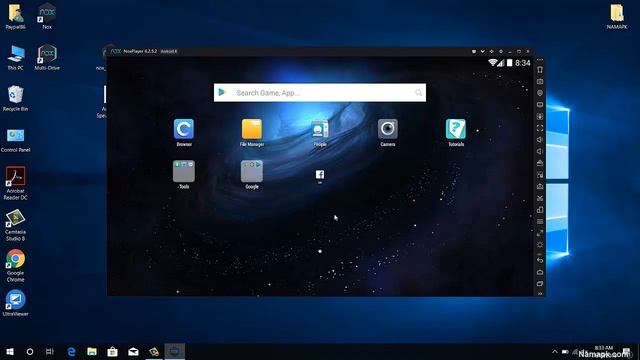640x360 pixels.
Task: Select the Recycle Bin icon
Action: 15,98
